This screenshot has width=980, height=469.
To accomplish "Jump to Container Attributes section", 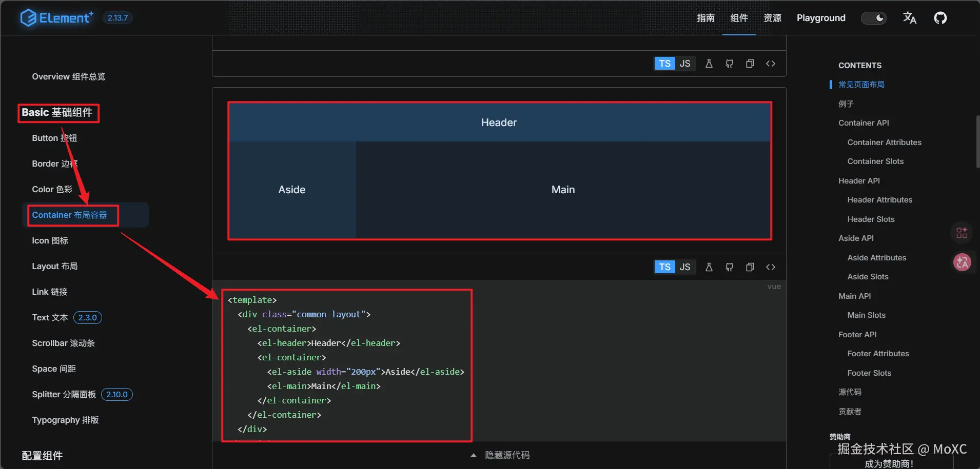I will point(885,142).
